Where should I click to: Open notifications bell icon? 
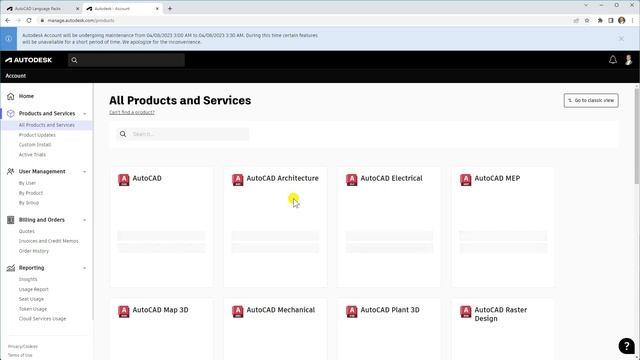(x=613, y=60)
